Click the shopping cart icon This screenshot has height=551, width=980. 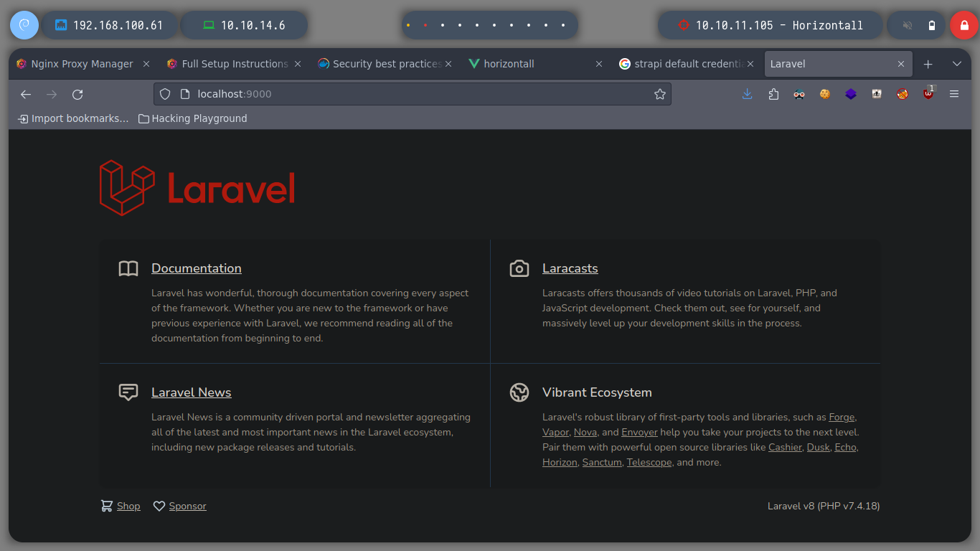pos(107,506)
